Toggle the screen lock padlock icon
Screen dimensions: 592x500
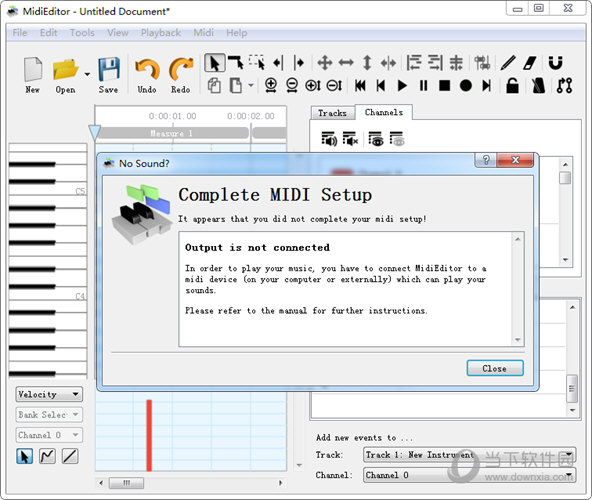tap(512, 86)
